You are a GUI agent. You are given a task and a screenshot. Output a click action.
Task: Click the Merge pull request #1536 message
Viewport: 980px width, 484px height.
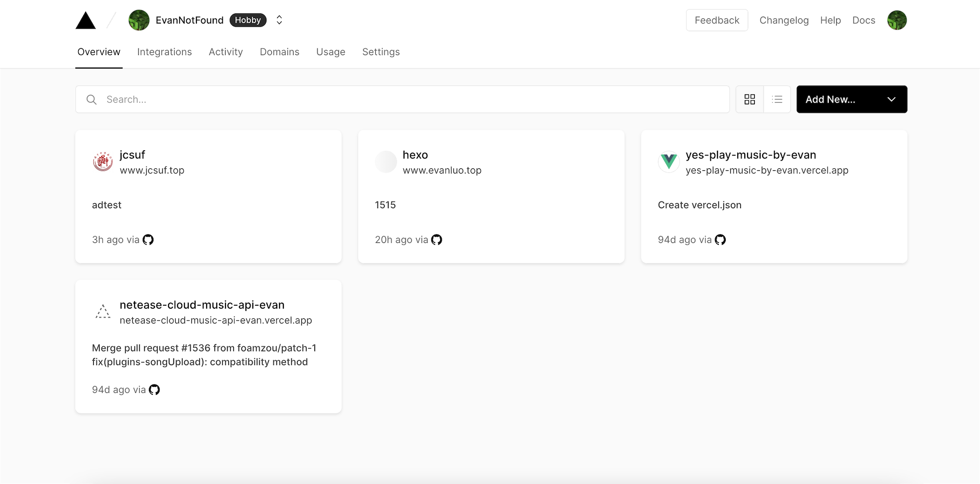204,355
